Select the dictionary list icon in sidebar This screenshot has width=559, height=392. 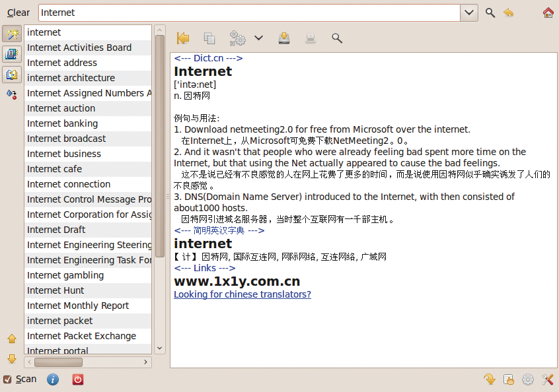[12, 54]
